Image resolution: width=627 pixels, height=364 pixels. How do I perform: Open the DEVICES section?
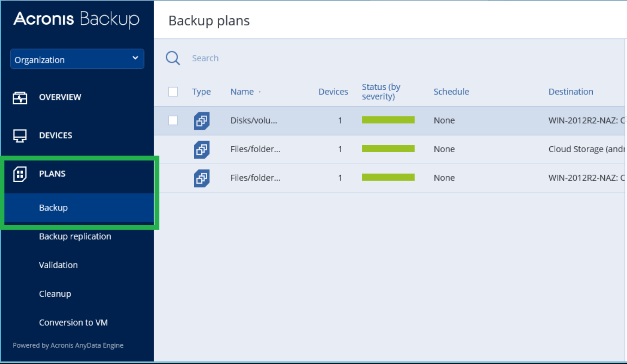tap(55, 135)
